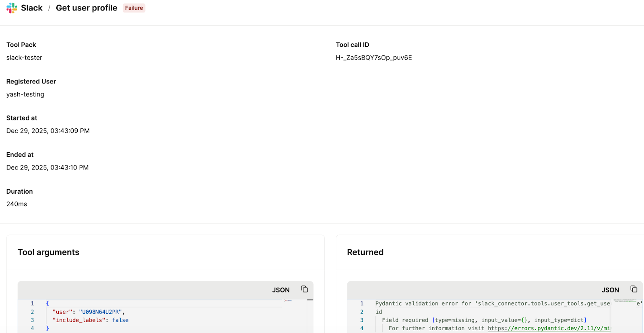Click the JSON label in Returned panel
The height and width of the screenshot is (333, 644).
[x=610, y=290]
